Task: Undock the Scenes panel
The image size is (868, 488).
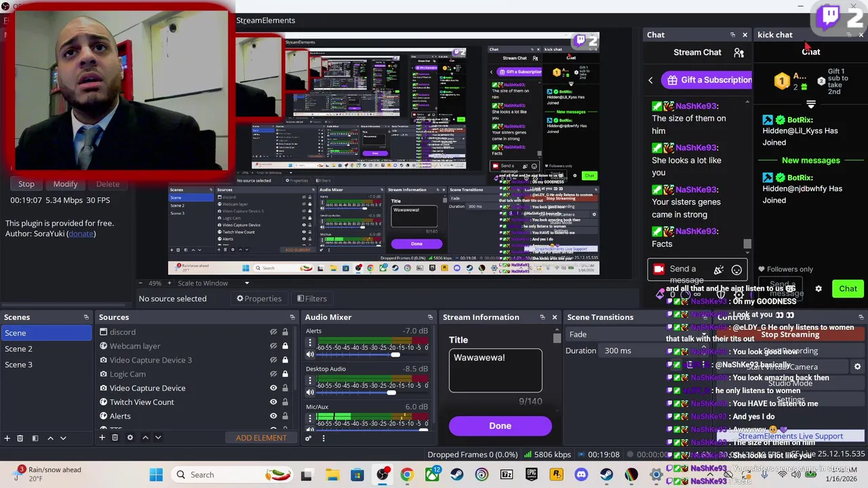Action: pyautogui.click(x=86, y=317)
